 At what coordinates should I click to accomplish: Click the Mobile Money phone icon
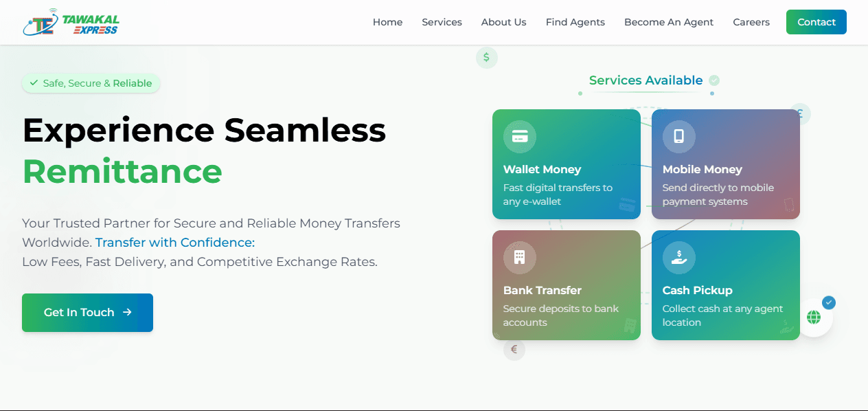click(678, 136)
